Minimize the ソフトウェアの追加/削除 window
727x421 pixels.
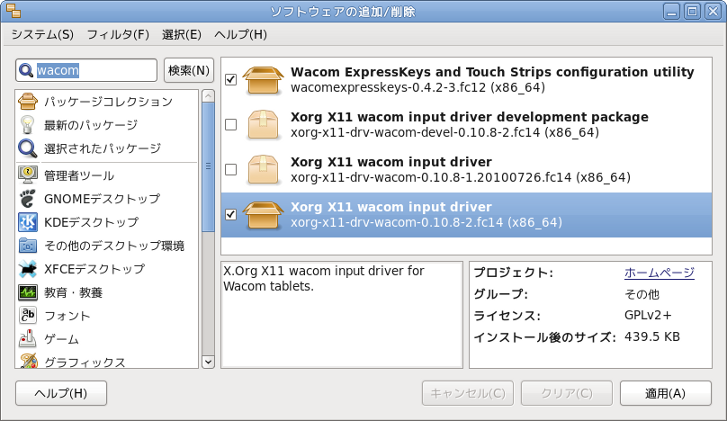(671, 11)
